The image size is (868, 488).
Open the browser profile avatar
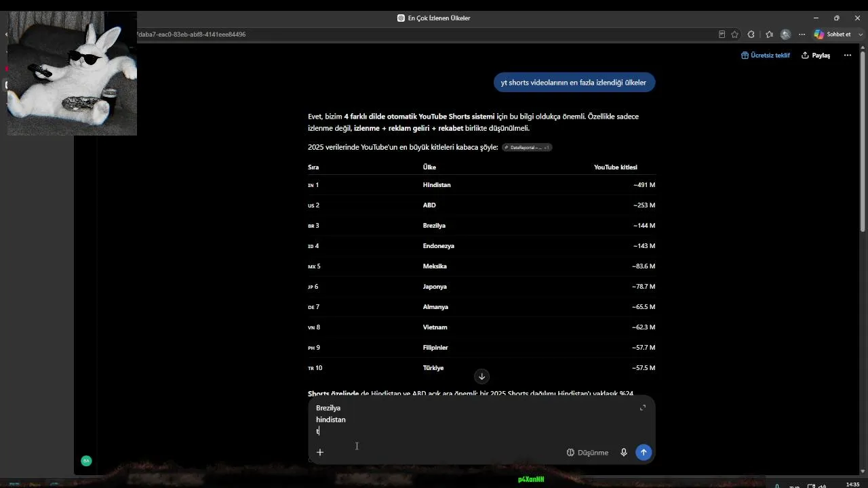pyautogui.click(x=785, y=35)
